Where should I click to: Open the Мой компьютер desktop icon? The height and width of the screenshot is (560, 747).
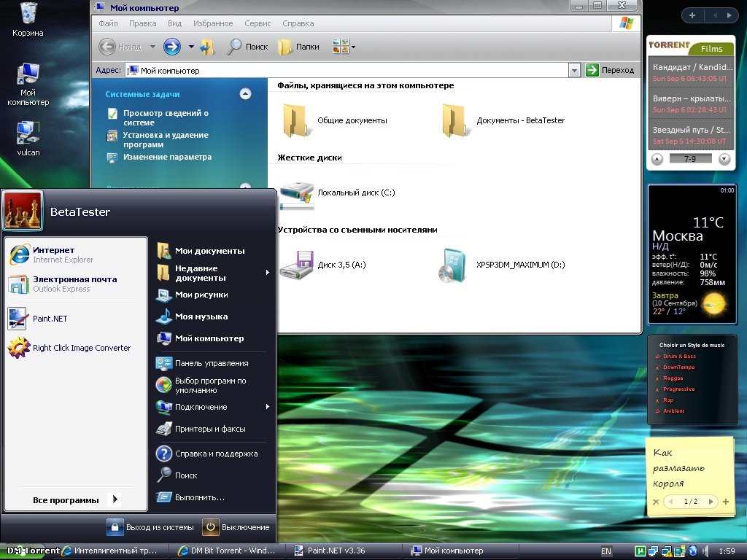(28, 85)
